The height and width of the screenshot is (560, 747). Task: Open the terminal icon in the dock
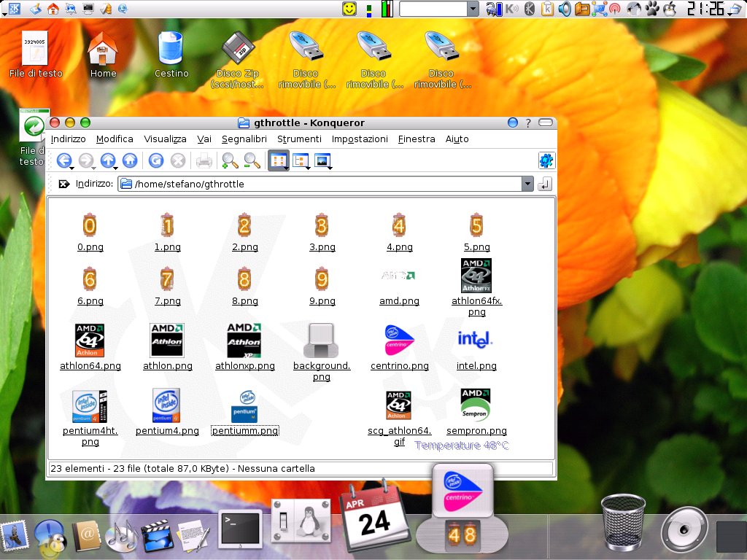click(x=239, y=529)
